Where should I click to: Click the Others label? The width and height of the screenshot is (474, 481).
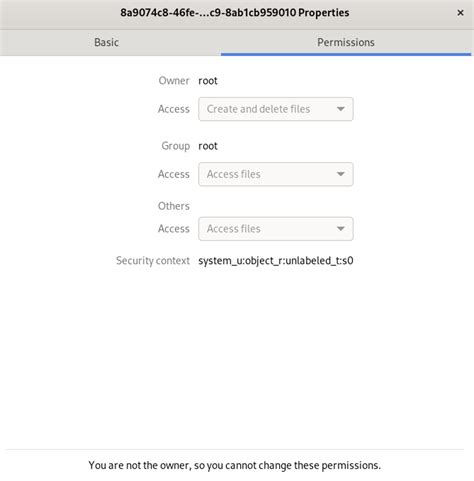(174, 206)
